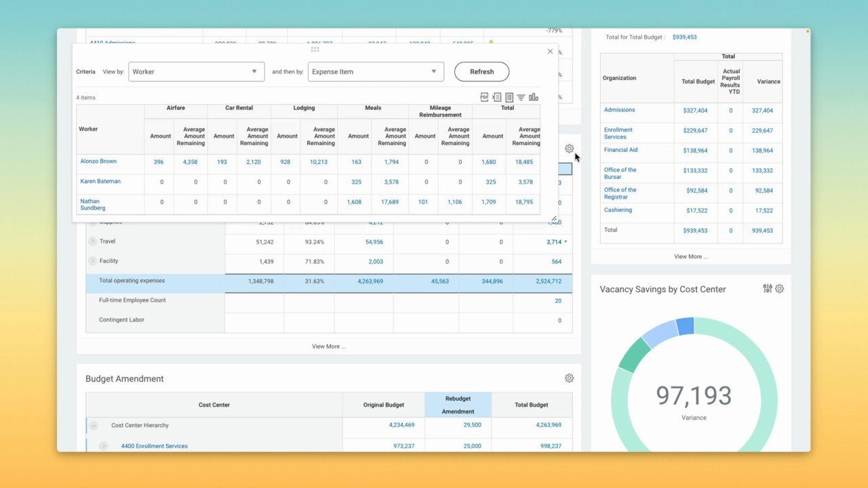The image size is (868, 488).
Task: Export popup table to Excel
Action: coord(496,98)
